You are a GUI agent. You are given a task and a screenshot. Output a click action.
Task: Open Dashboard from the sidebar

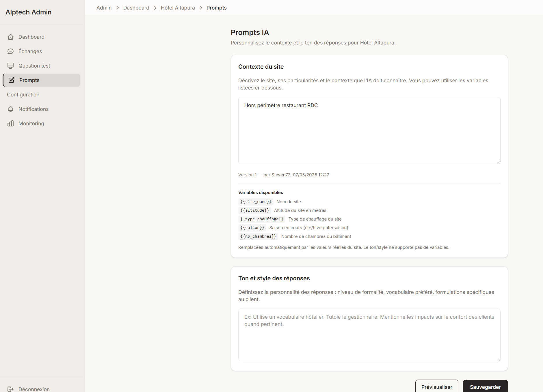42,37
